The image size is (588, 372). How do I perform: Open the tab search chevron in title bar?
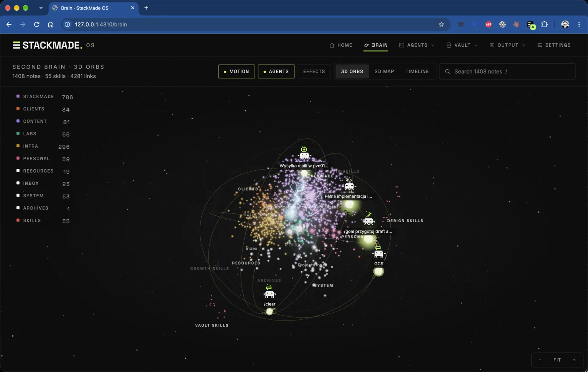click(41, 8)
